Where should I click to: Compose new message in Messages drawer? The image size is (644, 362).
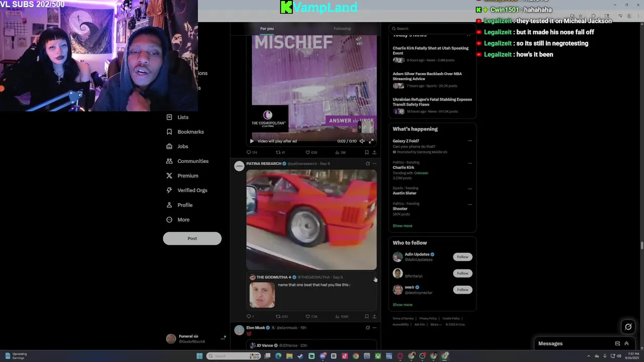pos(617,343)
